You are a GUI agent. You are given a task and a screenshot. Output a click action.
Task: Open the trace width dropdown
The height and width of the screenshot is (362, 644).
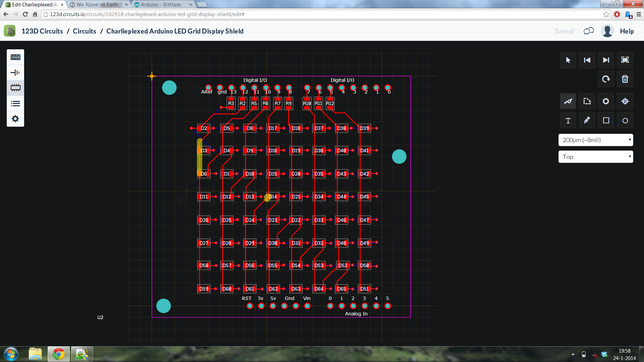(596, 140)
